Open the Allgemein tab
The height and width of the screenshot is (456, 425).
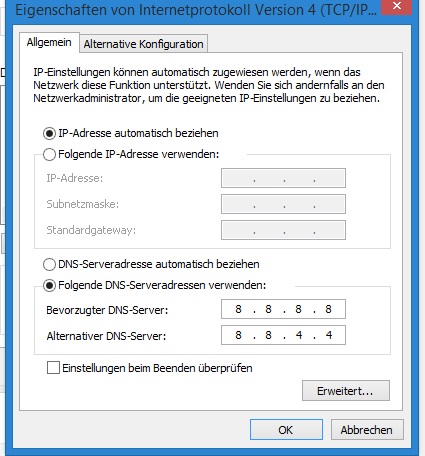tap(49, 42)
